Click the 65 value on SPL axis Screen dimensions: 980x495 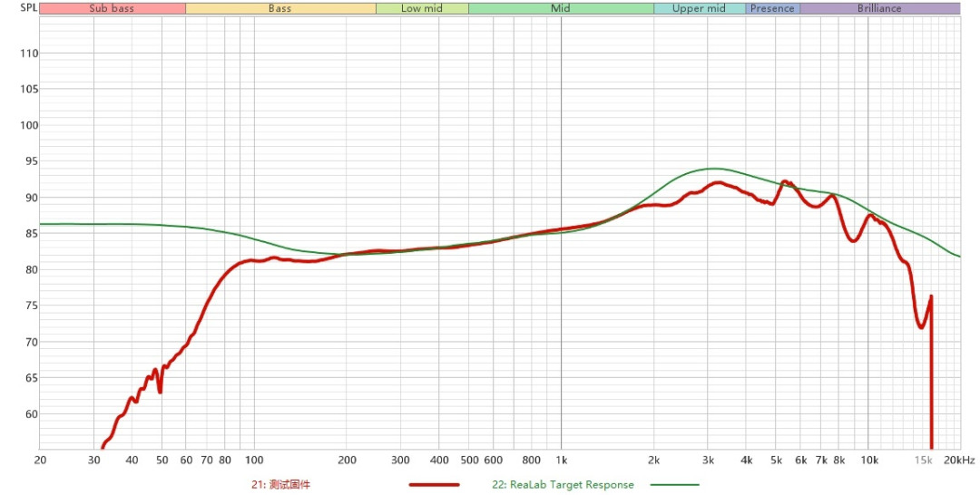click(x=32, y=378)
